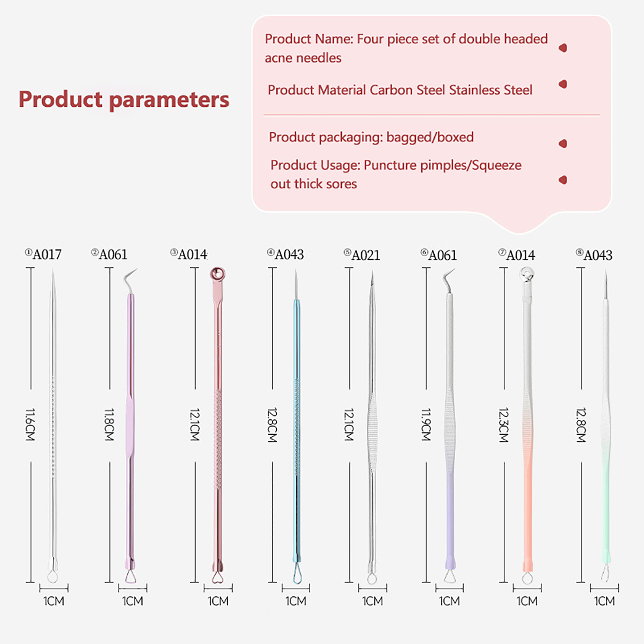Screen dimensions: 644x644
Task: Select the lavender-handled A061 needle
Action: (450, 423)
